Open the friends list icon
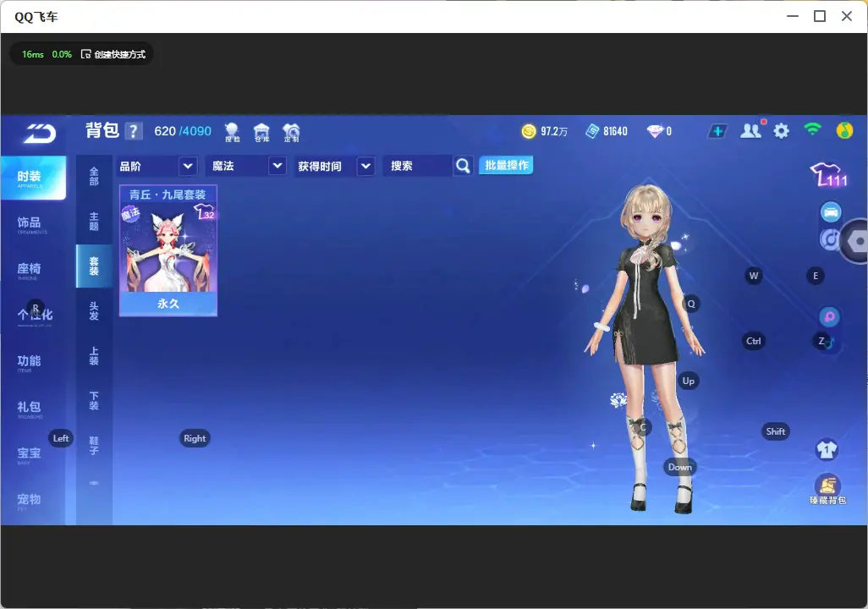 [x=751, y=130]
